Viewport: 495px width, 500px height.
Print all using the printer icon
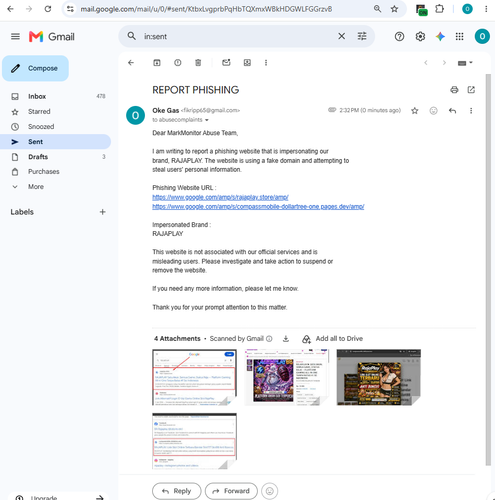pos(454,90)
